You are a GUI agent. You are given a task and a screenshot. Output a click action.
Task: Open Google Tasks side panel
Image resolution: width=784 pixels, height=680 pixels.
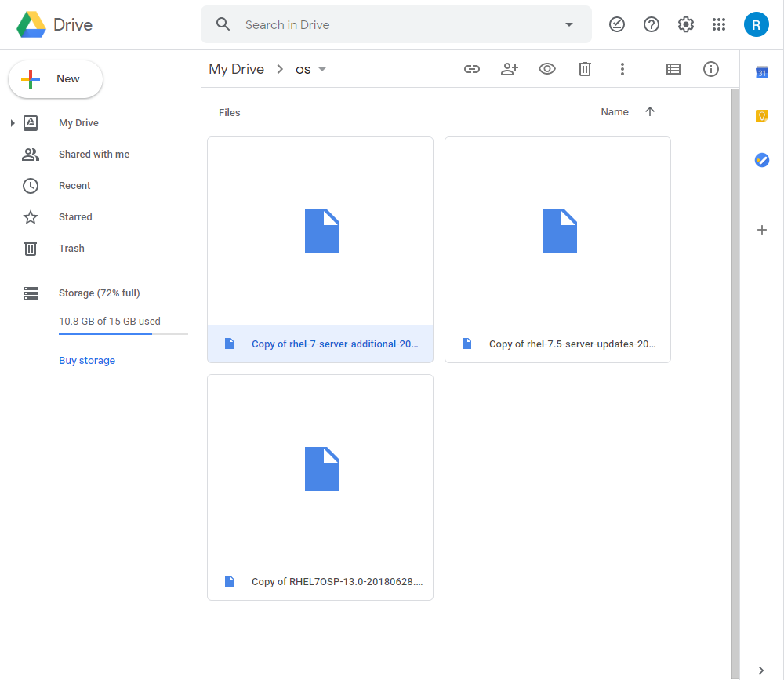(x=761, y=160)
